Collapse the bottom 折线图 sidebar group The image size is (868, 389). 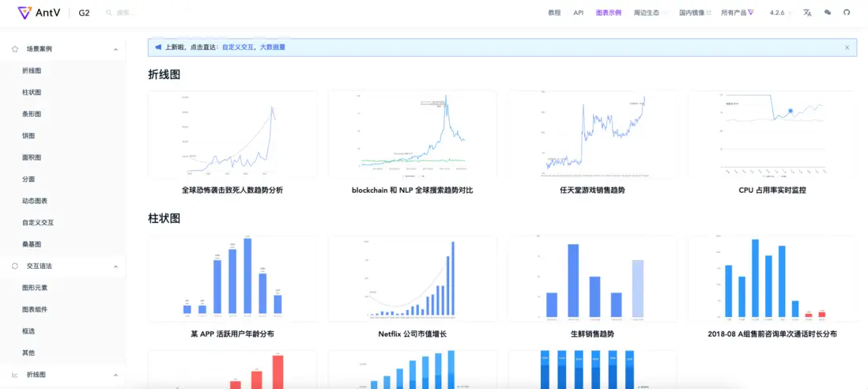115,376
